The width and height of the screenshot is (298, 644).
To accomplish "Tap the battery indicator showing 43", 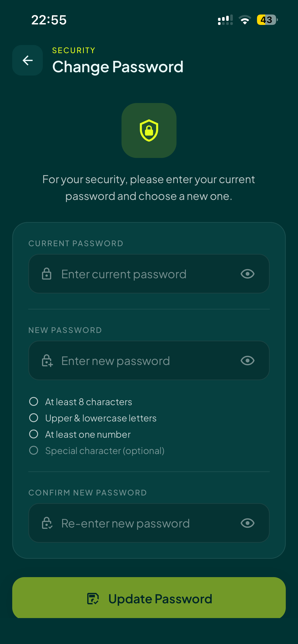I will 267,20.
